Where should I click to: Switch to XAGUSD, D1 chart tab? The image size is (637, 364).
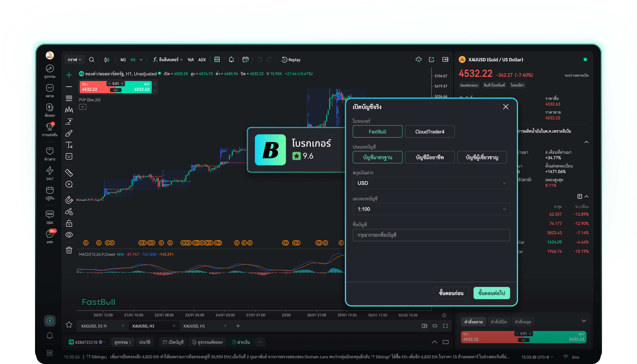92,326
